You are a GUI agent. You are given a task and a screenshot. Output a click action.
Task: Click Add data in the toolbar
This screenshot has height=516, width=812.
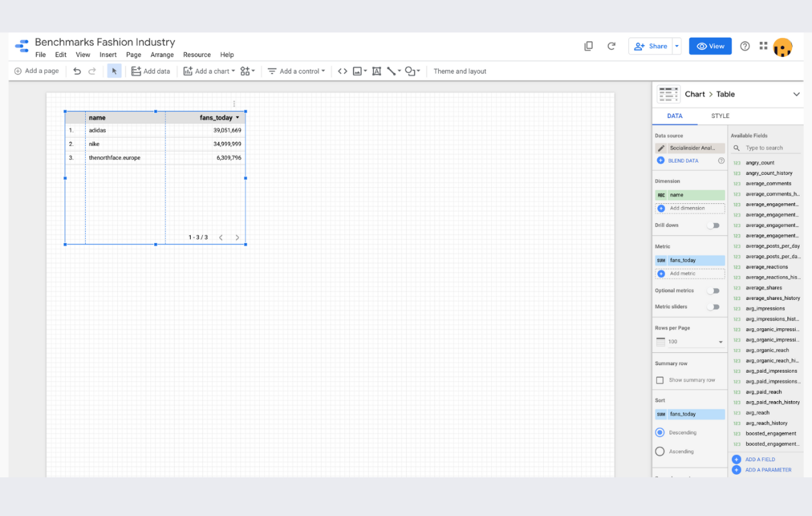[x=151, y=71]
